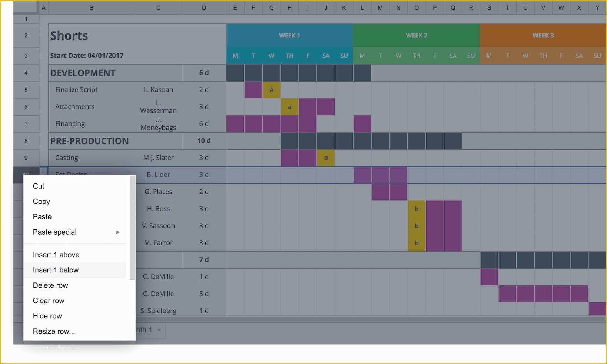Select column Y header

597,8
